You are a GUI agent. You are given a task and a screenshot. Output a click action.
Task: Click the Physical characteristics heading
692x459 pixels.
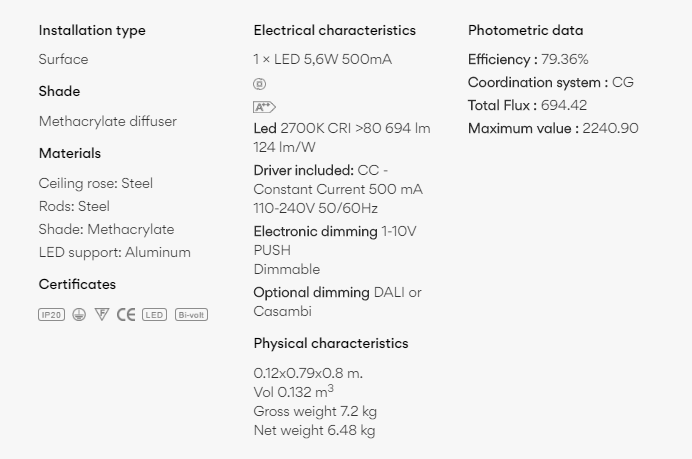(331, 343)
